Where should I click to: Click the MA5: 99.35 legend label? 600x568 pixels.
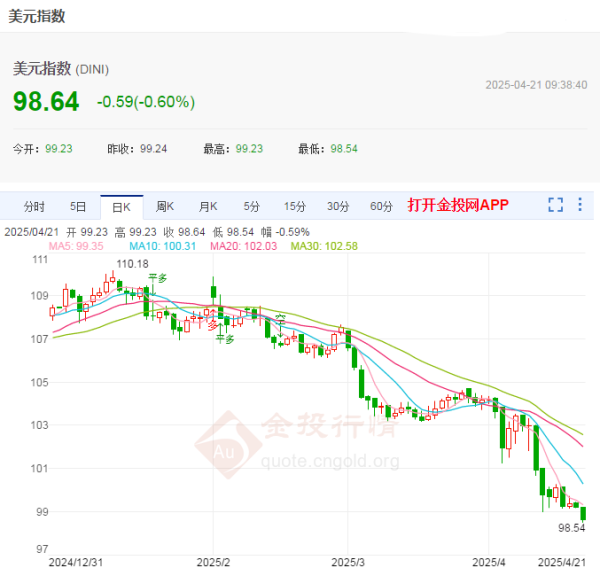pos(76,246)
